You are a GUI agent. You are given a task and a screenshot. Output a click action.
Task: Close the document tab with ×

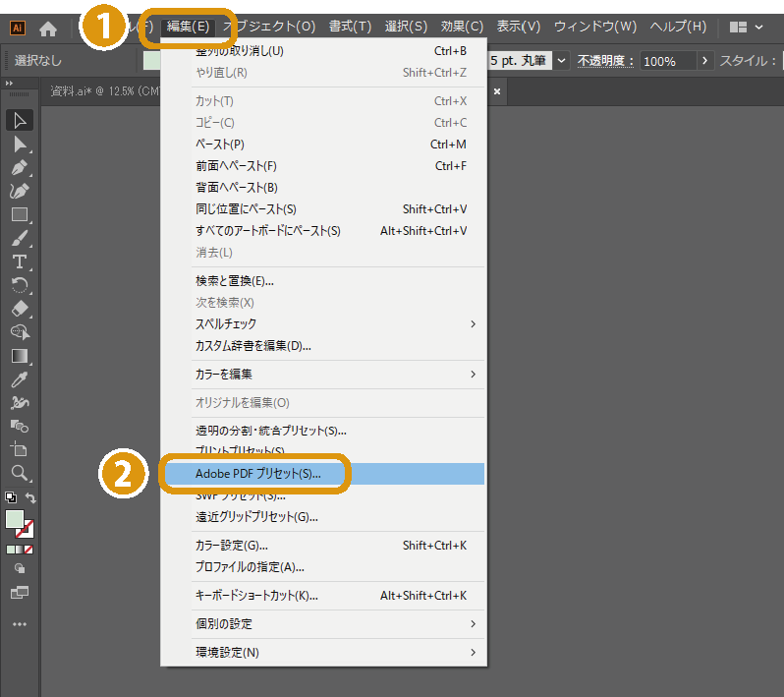click(497, 91)
